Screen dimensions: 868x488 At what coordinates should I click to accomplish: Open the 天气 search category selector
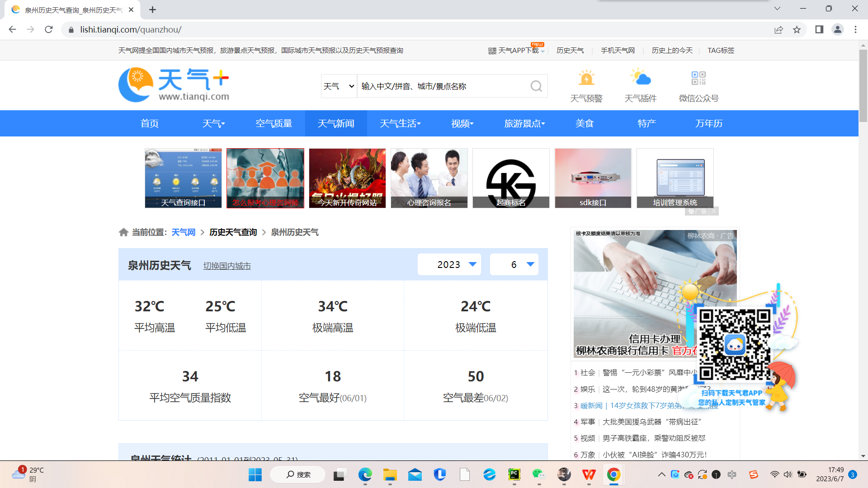coord(338,86)
